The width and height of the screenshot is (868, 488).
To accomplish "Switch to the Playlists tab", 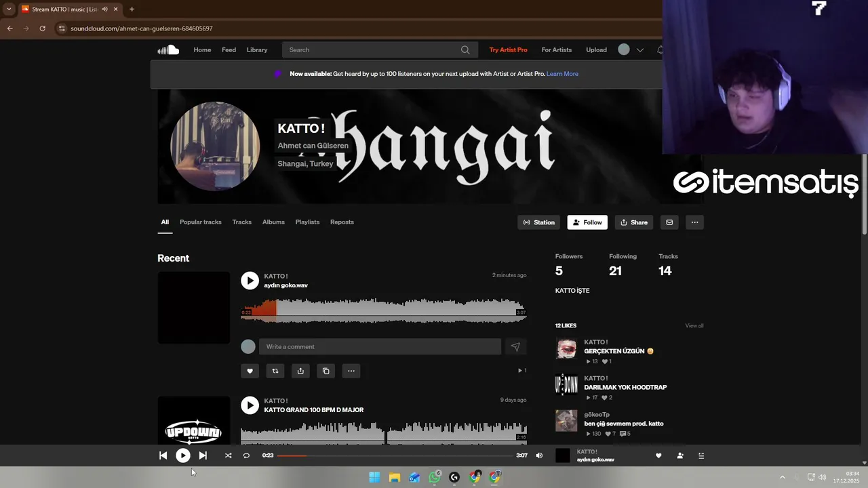I will click(307, 222).
